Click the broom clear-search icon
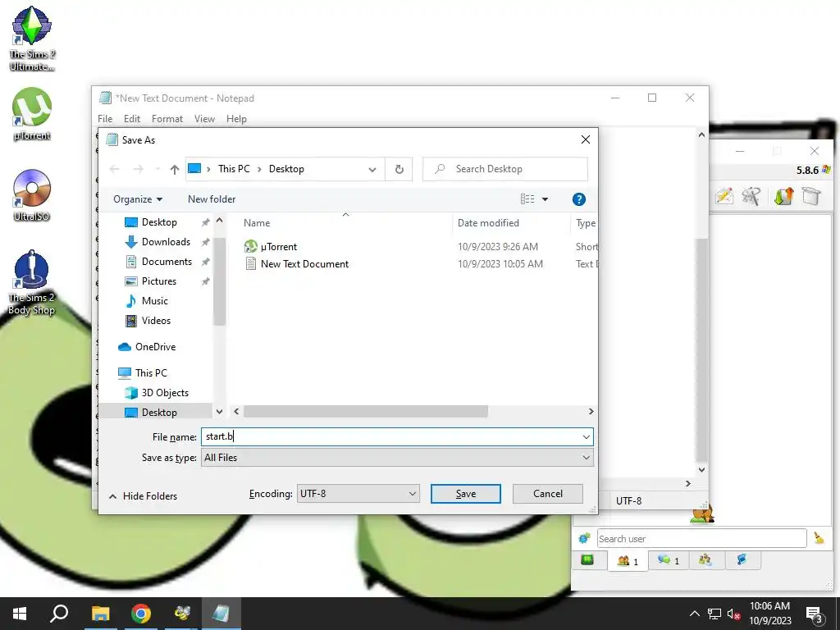This screenshot has width=840, height=630. (819, 538)
